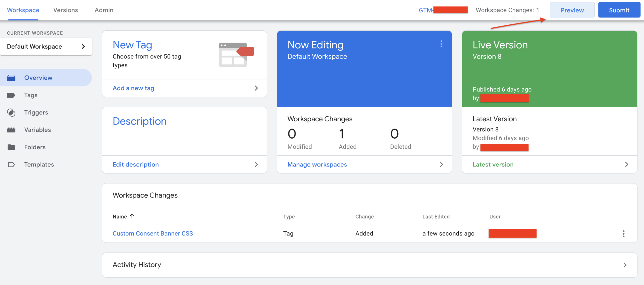Image resolution: width=644 pixels, height=285 pixels.
Task: Switch to the Admin tab
Action: pos(104,10)
